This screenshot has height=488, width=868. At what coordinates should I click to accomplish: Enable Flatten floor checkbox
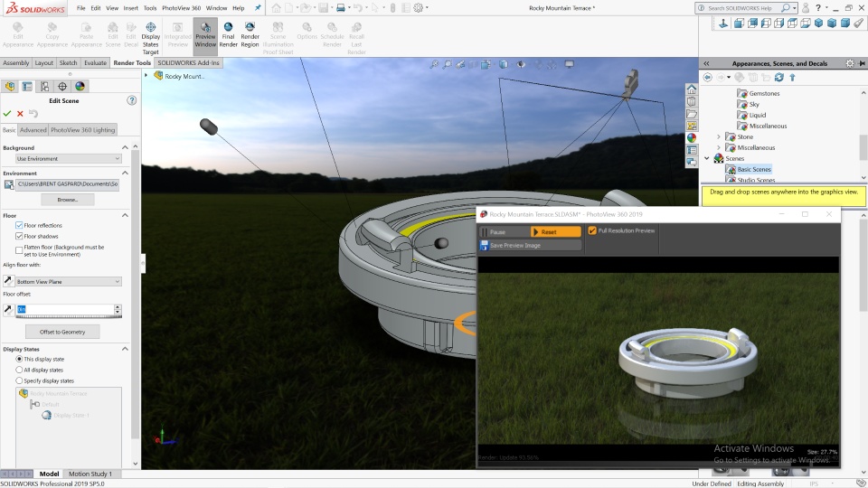coord(19,250)
